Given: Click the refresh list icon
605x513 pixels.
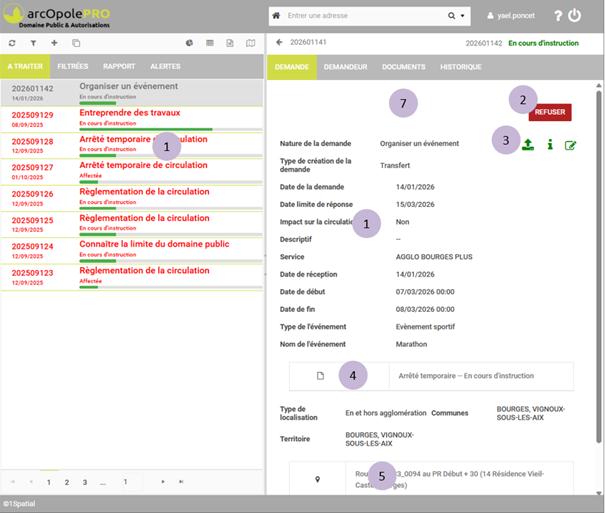Looking at the screenshot, I should (x=12, y=44).
